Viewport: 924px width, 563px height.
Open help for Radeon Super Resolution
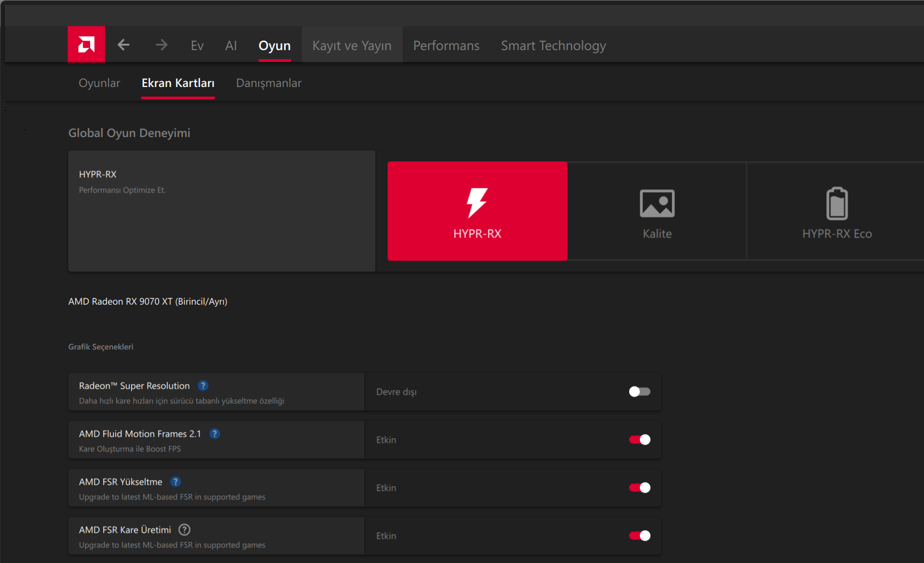203,385
